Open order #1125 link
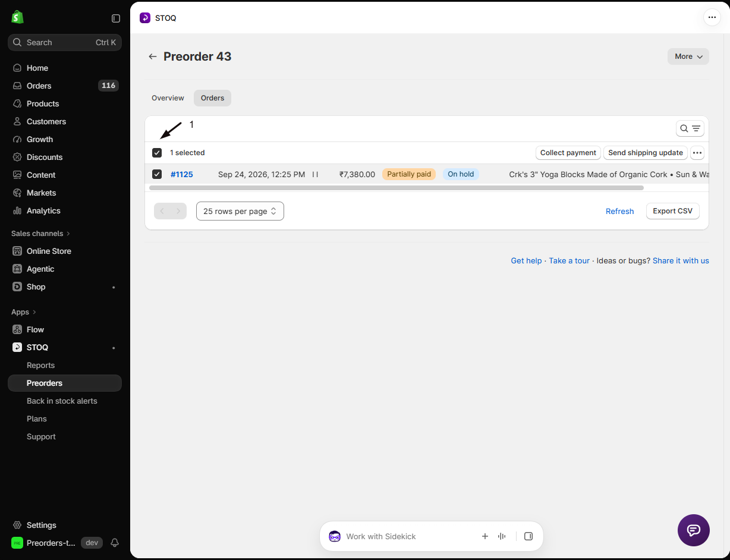 (182, 174)
